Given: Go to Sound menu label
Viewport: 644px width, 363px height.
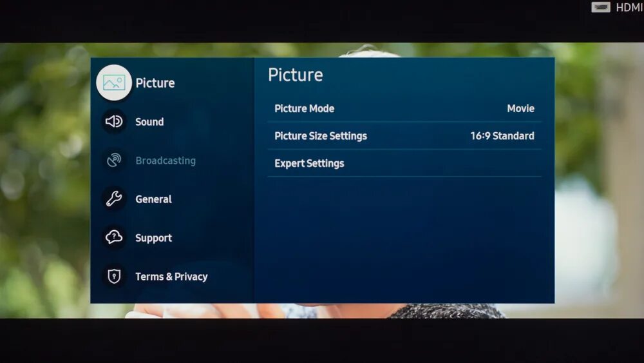Looking at the screenshot, I should tap(149, 122).
